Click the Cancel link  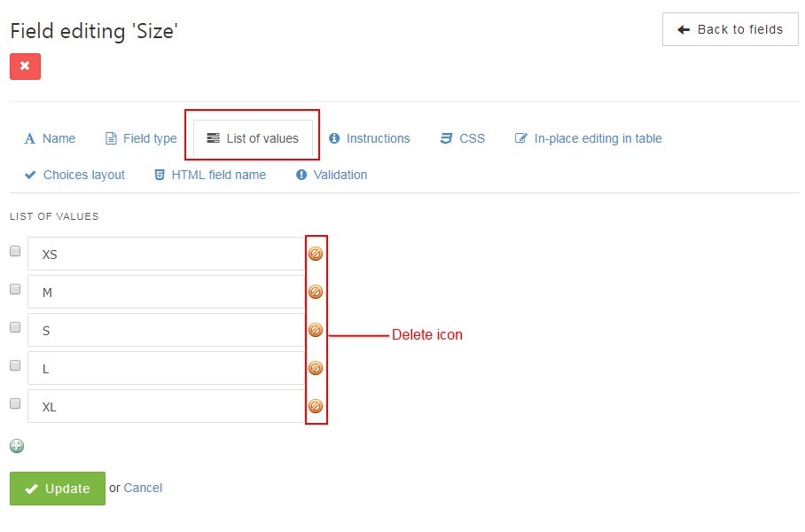(x=143, y=488)
